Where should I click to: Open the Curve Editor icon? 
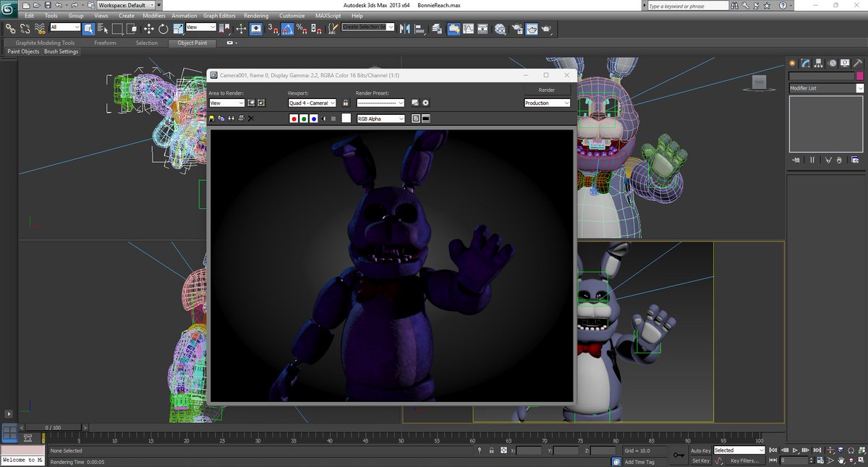coord(468,29)
